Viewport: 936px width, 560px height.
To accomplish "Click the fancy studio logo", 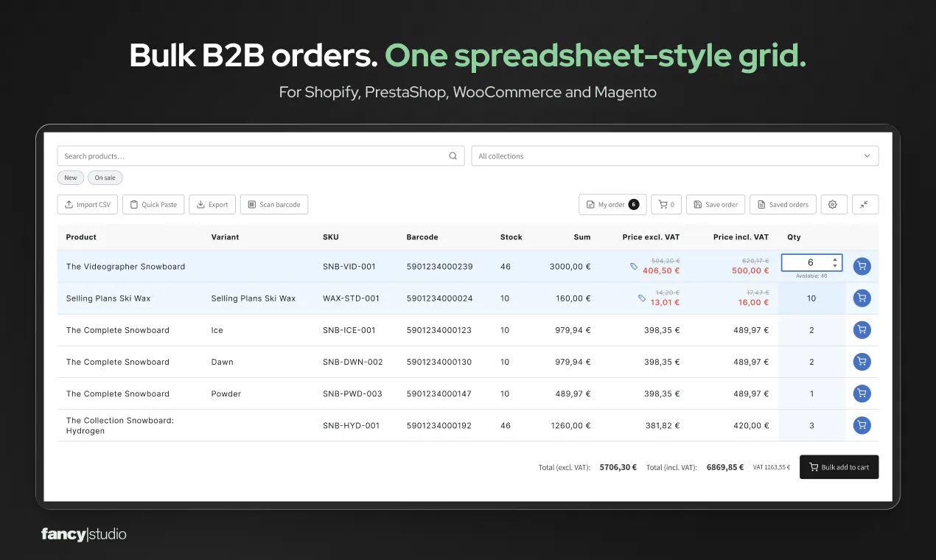I will 84,534.
